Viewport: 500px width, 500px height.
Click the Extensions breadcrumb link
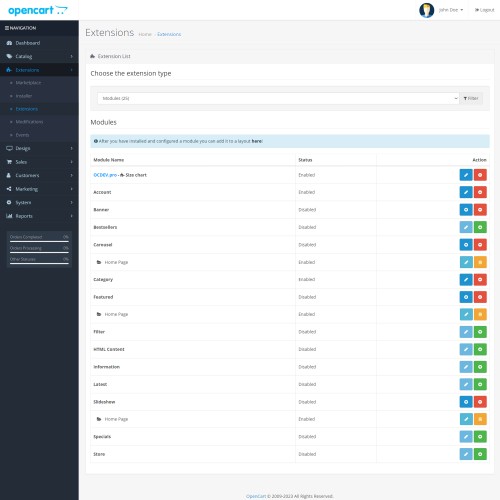click(169, 34)
